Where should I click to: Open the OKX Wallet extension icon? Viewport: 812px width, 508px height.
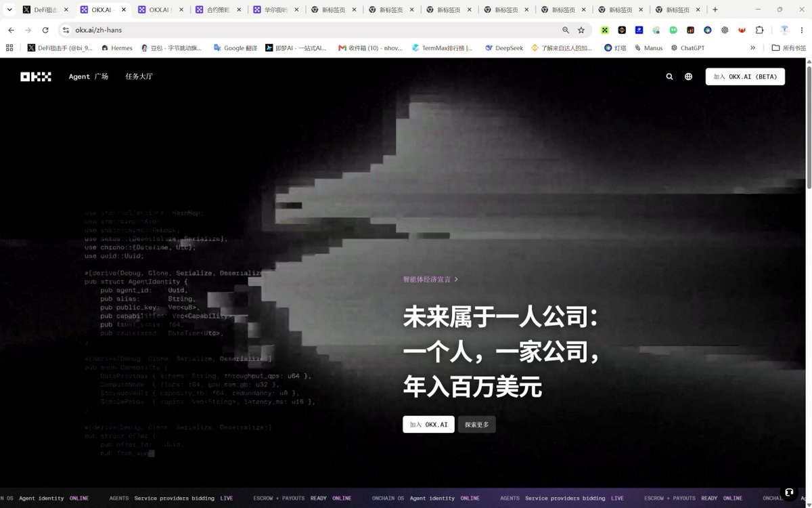point(605,30)
